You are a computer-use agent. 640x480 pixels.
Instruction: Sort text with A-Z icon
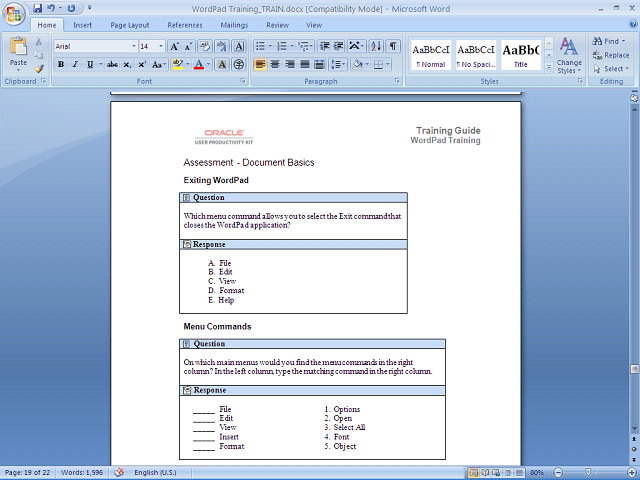[x=376, y=46]
